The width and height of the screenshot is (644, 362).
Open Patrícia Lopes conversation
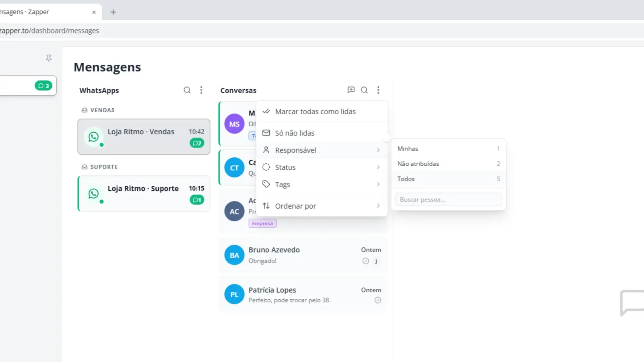tap(303, 294)
